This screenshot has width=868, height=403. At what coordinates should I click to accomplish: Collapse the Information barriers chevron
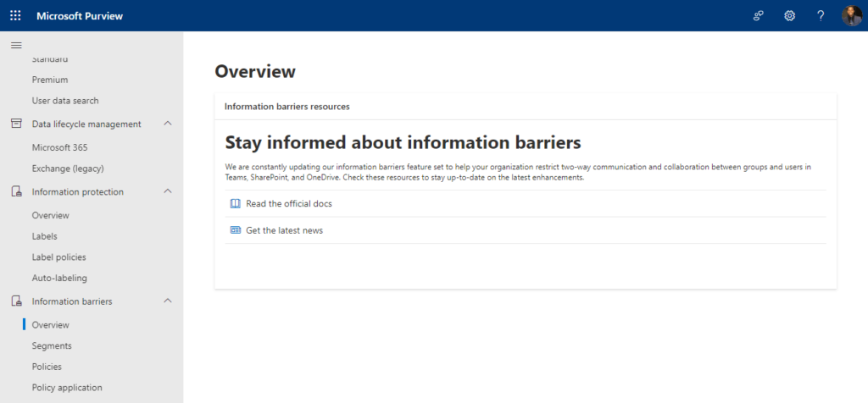coord(169,301)
